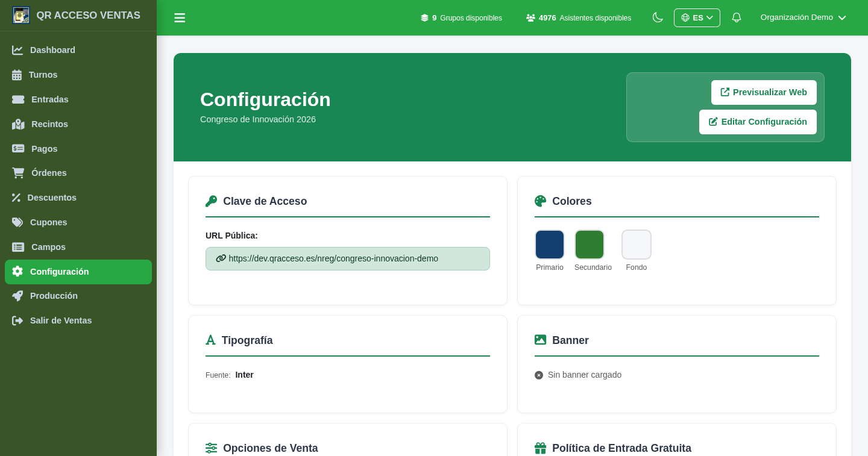Select the Primario blue color swatch
The image size is (868, 456).
550,245
